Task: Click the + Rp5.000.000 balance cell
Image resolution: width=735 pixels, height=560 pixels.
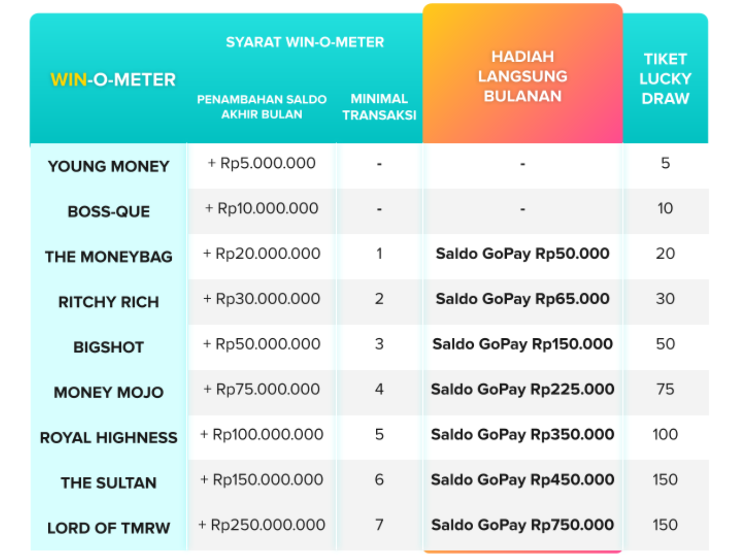Action: coord(262,163)
